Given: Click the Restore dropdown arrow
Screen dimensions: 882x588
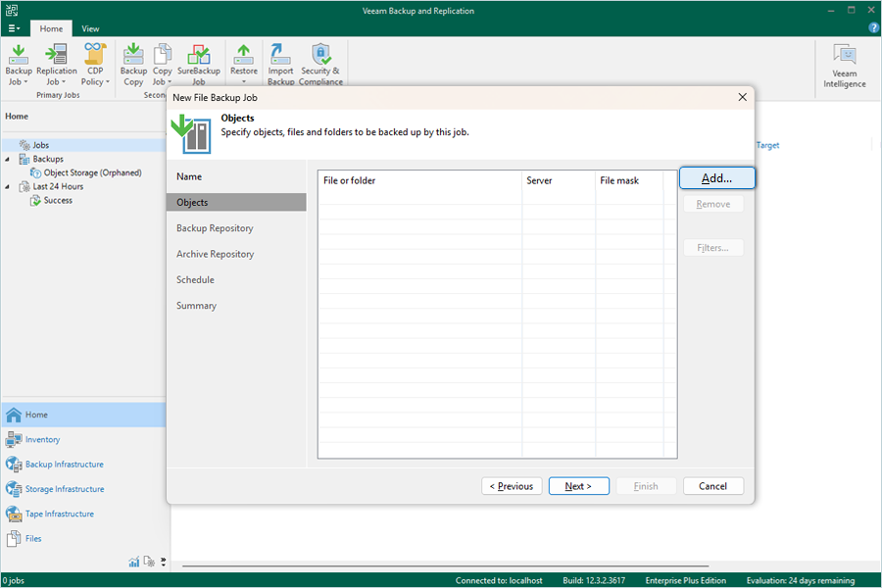Looking at the screenshot, I should pos(244,82).
